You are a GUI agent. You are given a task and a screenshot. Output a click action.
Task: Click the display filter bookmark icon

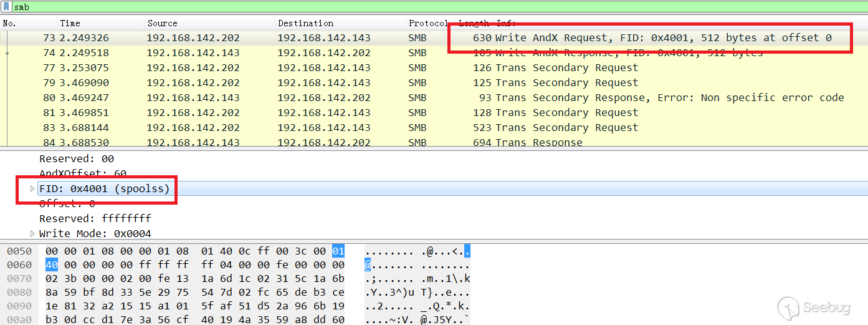click(x=6, y=7)
